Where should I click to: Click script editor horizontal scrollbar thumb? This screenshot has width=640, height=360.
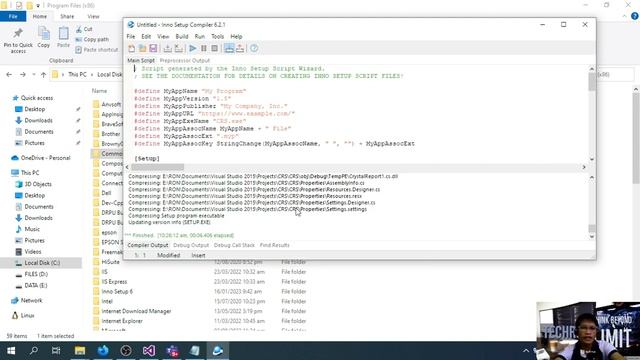[158, 167]
